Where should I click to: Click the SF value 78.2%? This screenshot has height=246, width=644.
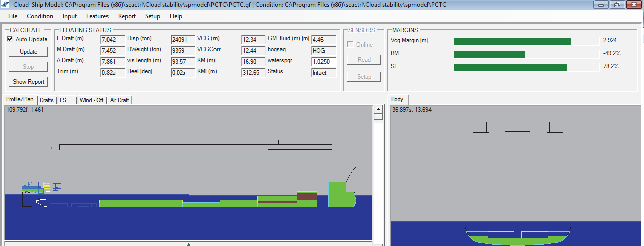coord(611,66)
